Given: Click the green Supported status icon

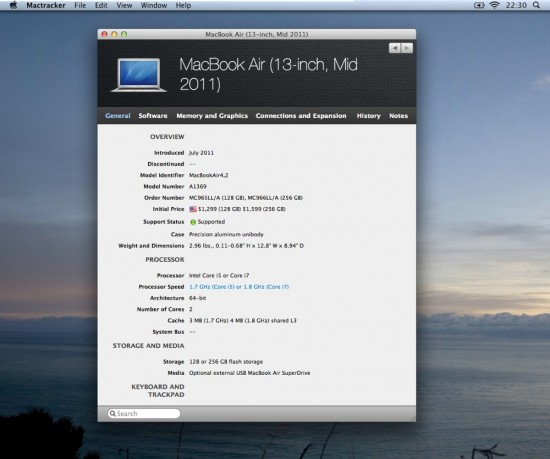Looking at the screenshot, I should coord(193,222).
